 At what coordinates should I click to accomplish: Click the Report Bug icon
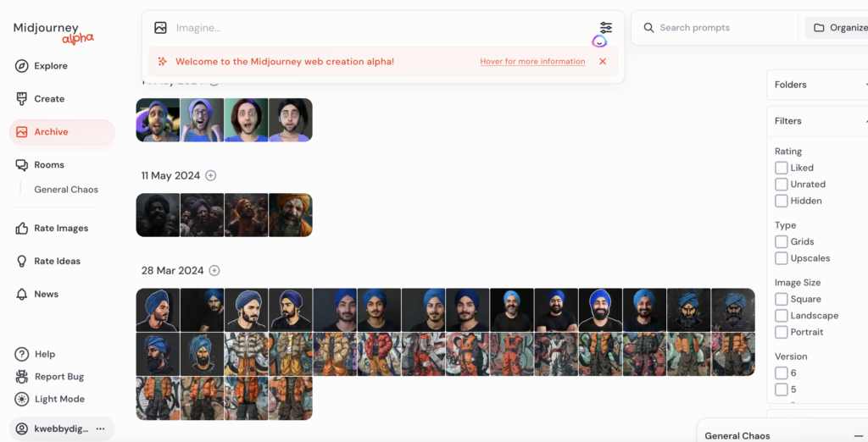(21, 377)
